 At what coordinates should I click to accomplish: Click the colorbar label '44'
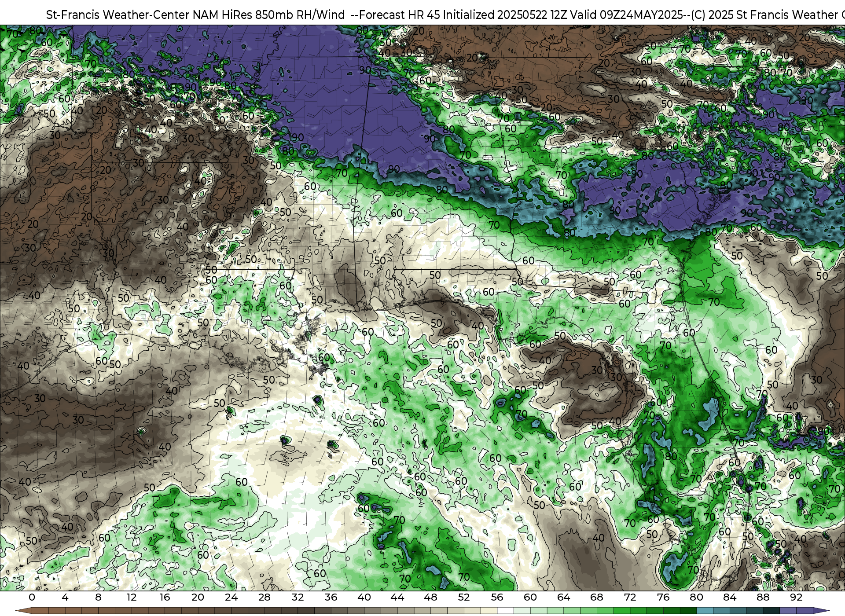click(x=397, y=597)
